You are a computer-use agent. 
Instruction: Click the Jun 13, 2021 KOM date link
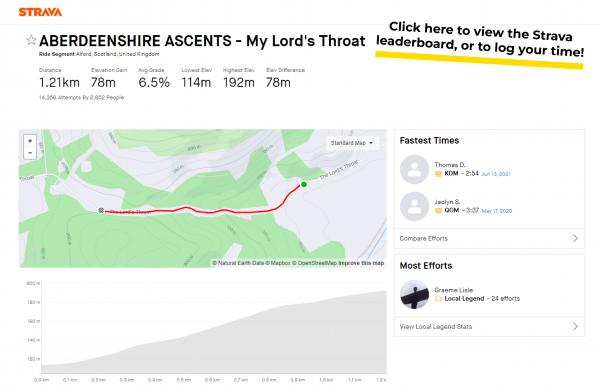[x=496, y=174]
